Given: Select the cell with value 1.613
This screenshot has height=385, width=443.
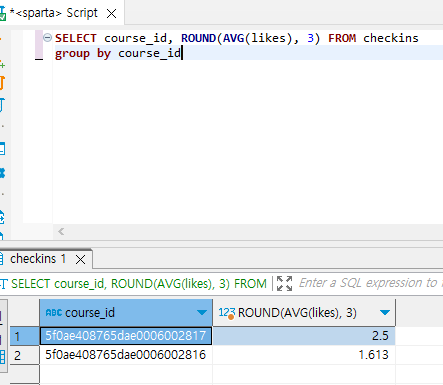Looking at the screenshot, I should pos(304,355).
